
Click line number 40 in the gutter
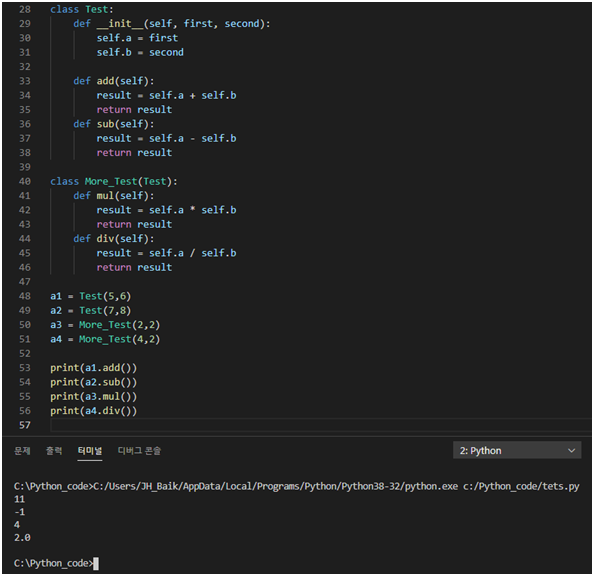(x=25, y=182)
